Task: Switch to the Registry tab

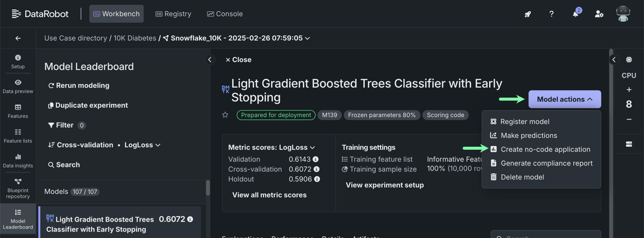Action: click(x=173, y=14)
